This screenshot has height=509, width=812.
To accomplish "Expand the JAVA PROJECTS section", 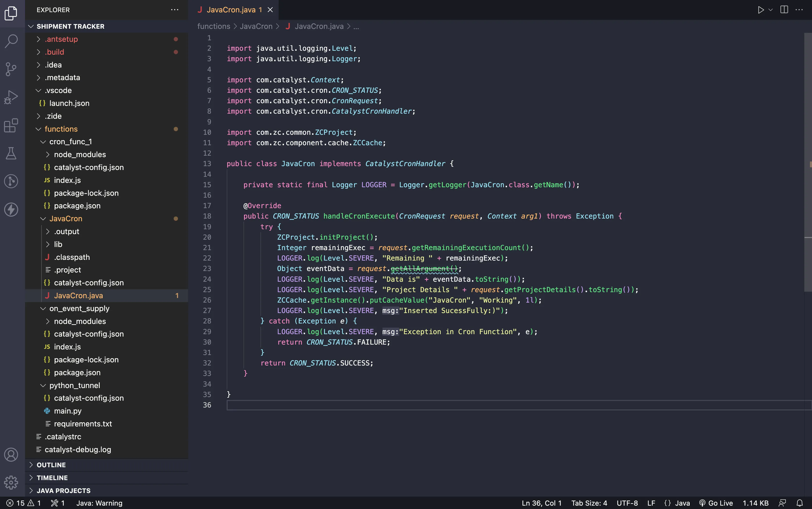I will (107, 491).
